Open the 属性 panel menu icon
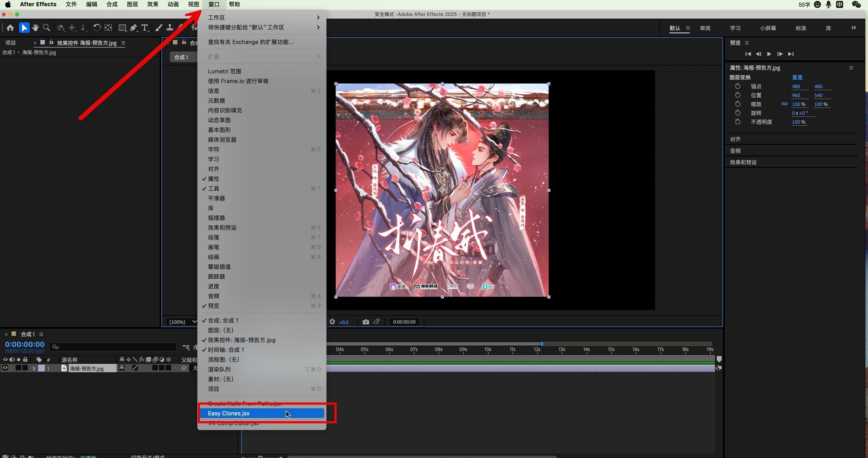 (x=851, y=68)
